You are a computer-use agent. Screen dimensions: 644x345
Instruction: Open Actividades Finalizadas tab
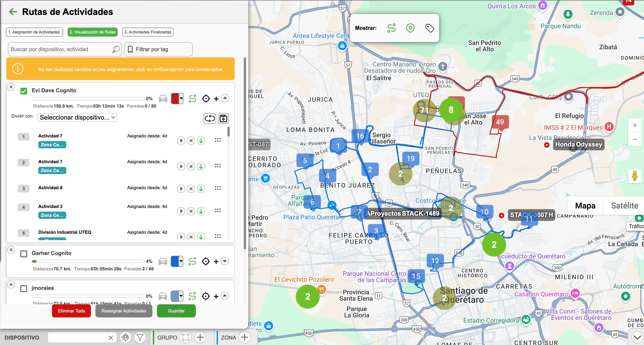(x=148, y=32)
